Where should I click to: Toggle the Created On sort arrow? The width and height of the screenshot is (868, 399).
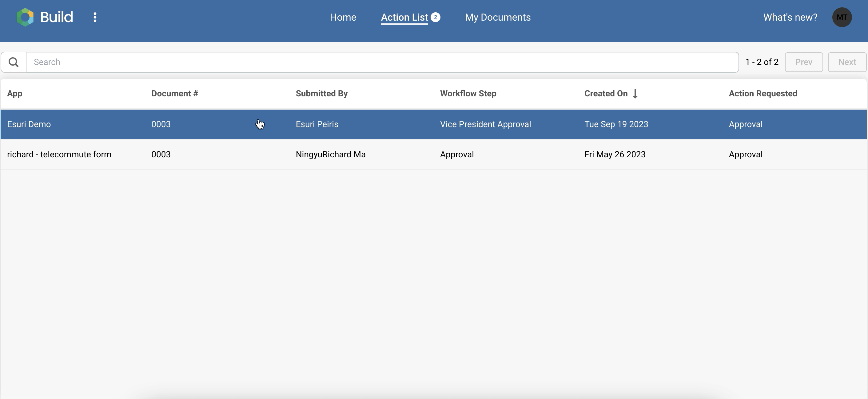pyautogui.click(x=635, y=93)
